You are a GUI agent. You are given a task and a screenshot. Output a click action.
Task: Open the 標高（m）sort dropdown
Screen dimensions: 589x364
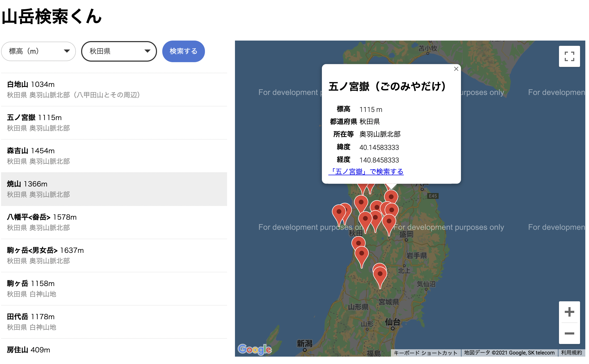click(38, 51)
